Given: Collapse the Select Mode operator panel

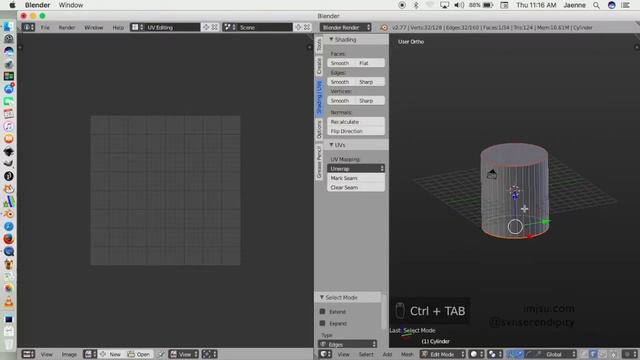Looking at the screenshot, I should 322,298.
